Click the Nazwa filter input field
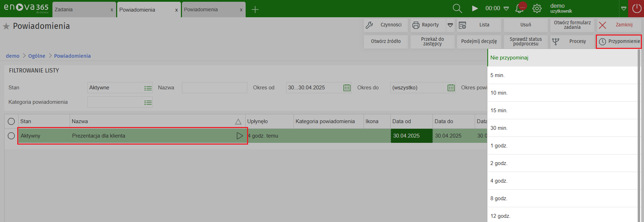This screenshot has height=222, width=644. [214, 88]
